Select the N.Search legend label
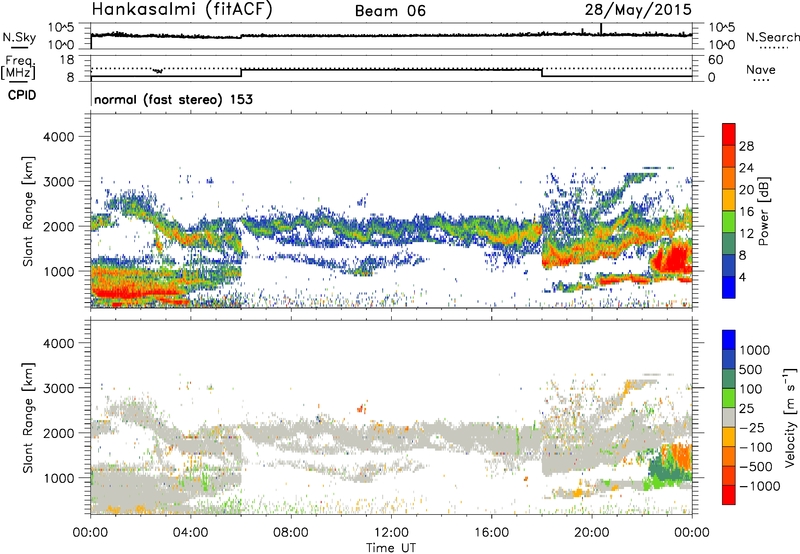The image size is (800, 554). pos(772,37)
